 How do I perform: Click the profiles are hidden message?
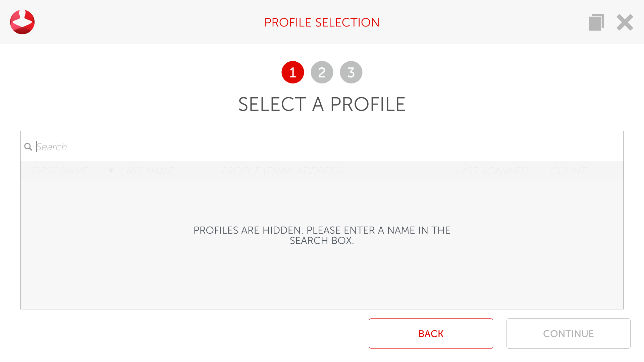[322, 235]
